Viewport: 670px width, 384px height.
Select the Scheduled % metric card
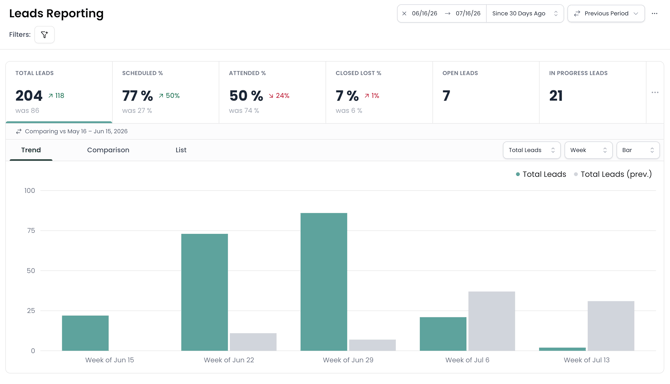(x=166, y=92)
